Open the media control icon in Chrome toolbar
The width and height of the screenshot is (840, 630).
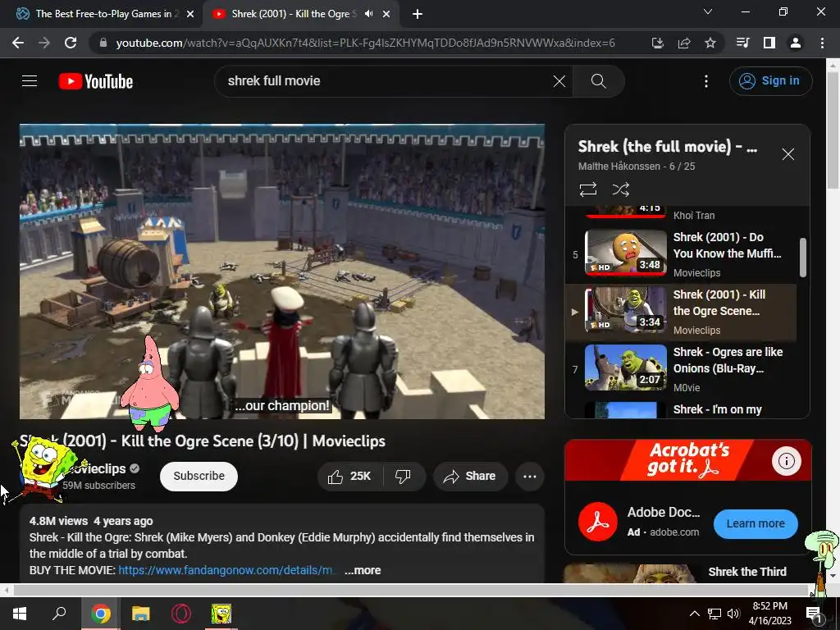click(742, 43)
